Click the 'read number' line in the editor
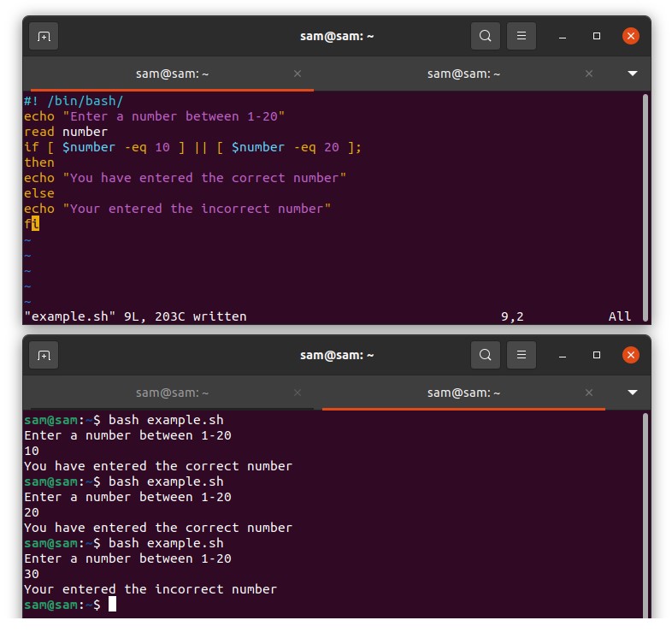The width and height of the screenshot is (672, 638). point(66,132)
